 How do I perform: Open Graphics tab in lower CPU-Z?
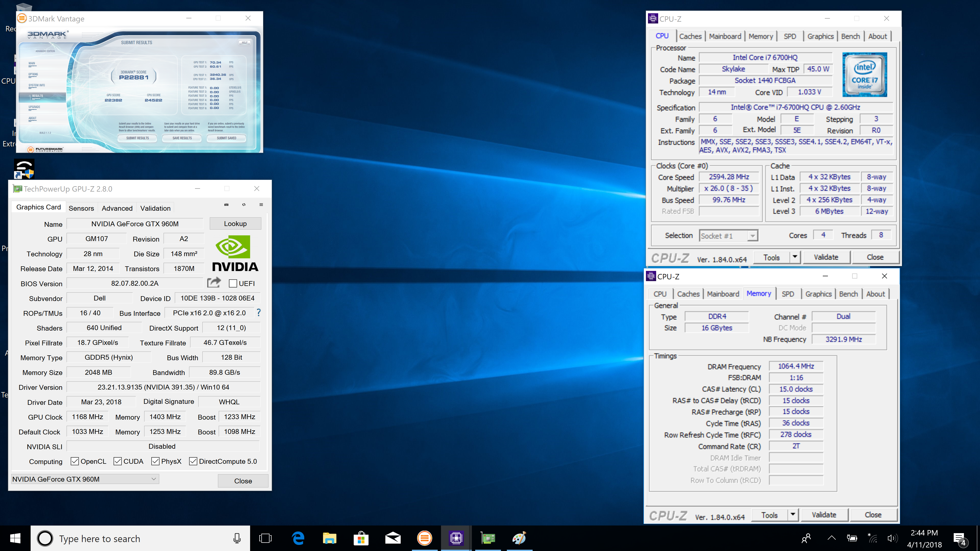click(818, 294)
